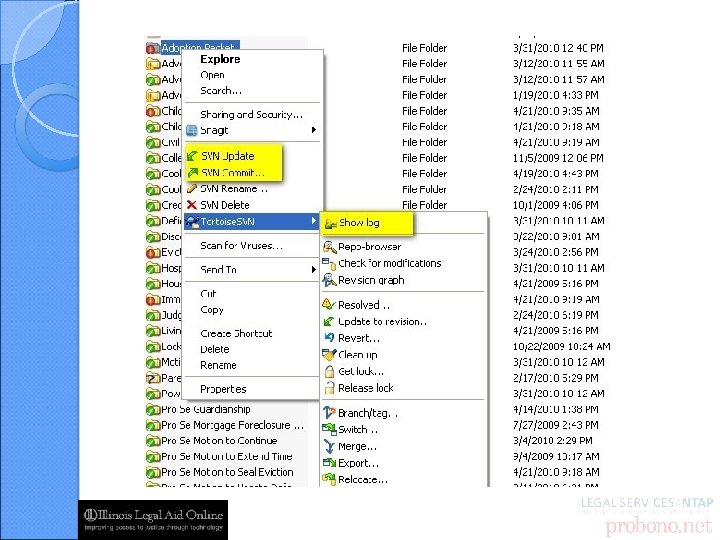Click the TortoiseSVN tortoise icon
Image resolution: width=720 pixels, height=540 pixels.
click(x=191, y=221)
